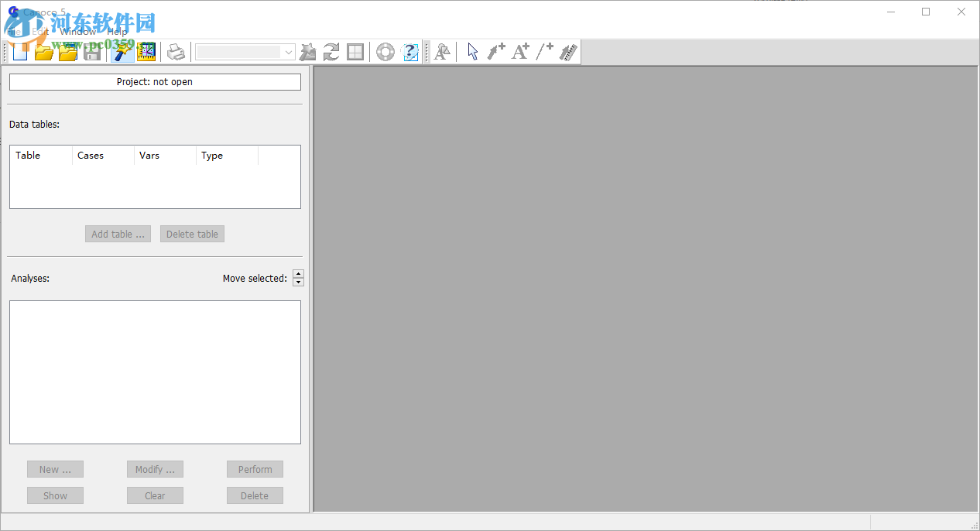Click the Perform button

[255, 469]
